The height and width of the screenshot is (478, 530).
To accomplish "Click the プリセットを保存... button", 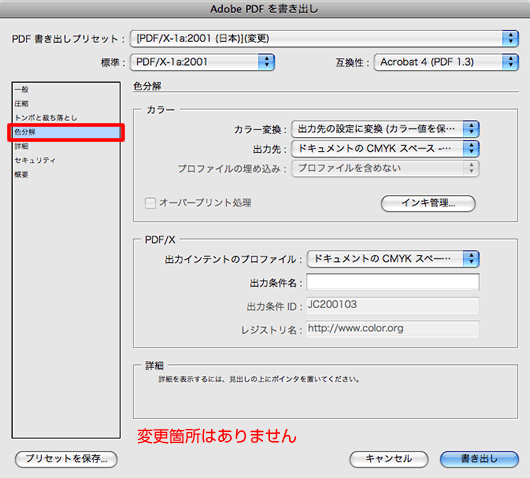I will (66, 459).
